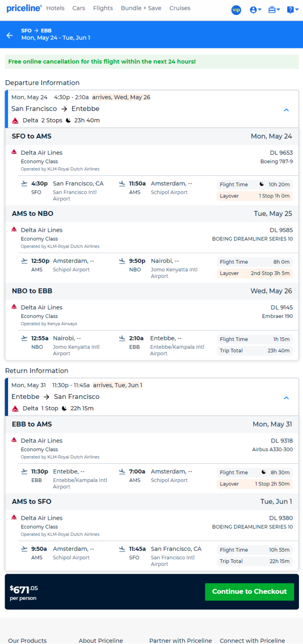Go to the Cars tab
This screenshot has width=303, height=644.
(79, 8)
